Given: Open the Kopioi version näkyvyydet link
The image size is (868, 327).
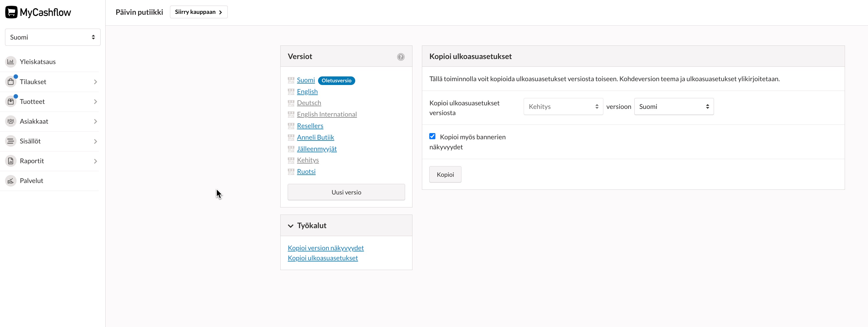Looking at the screenshot, I should [x=325, y=248].
